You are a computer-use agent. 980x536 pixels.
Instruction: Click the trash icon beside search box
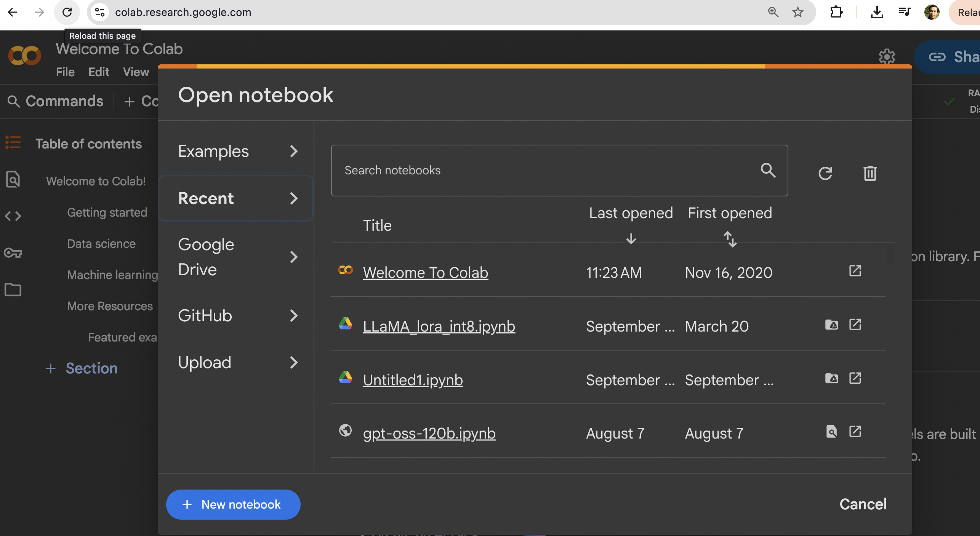coord(870,174)
